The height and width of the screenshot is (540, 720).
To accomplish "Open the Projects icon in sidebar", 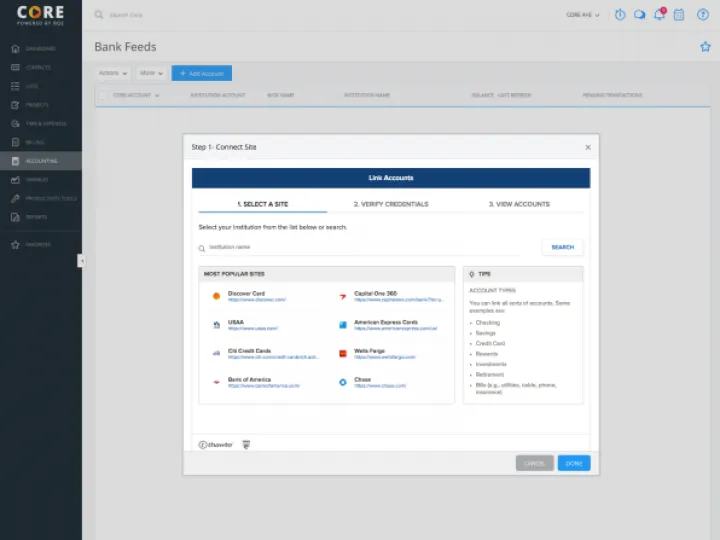I will [x=15, y=105].
